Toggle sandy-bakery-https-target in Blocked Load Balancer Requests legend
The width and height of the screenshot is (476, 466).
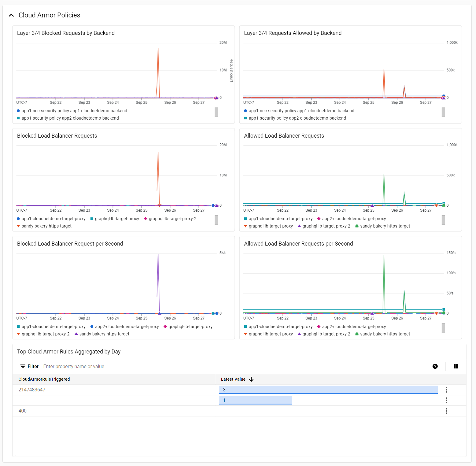pos(44,226)
